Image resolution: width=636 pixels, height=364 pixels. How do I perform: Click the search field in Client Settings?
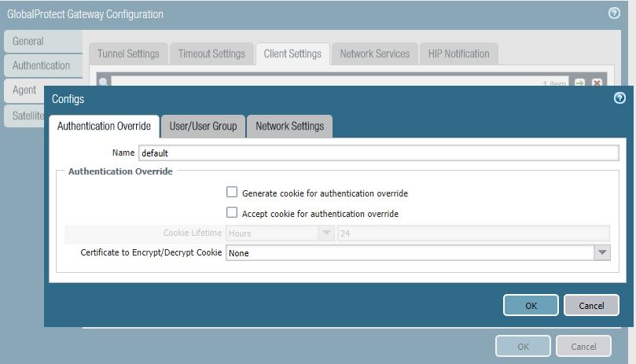click(340, 81)
